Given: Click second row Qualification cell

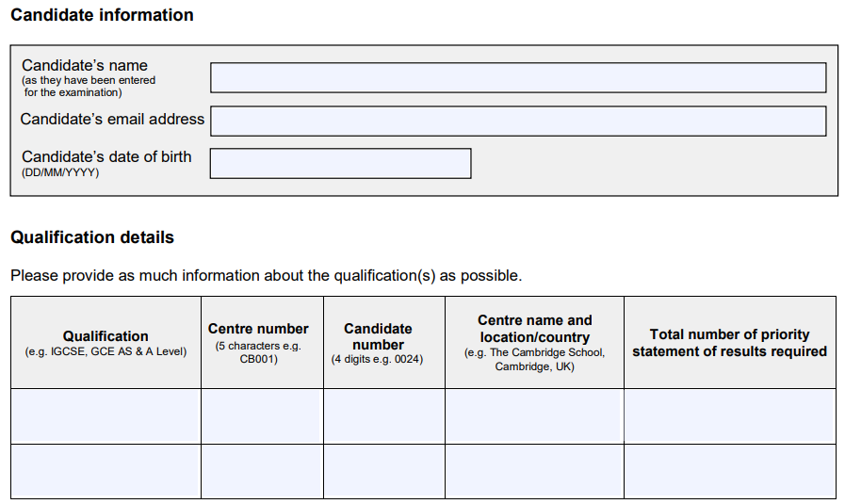Looking at the screenshot, I should [106, 471].
